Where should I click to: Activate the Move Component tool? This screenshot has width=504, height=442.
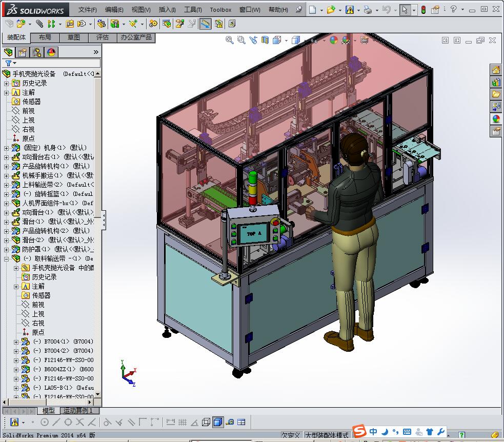[x=82, y=24]
